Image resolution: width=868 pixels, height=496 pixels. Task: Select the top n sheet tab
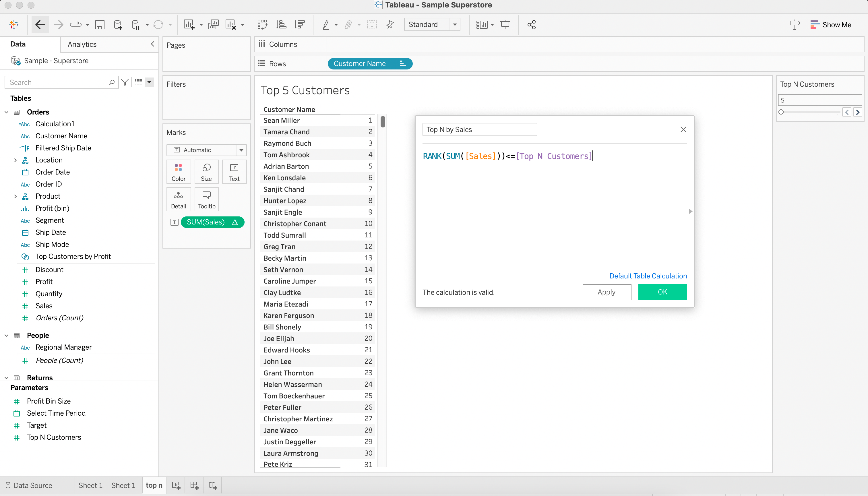click(154, 485)
